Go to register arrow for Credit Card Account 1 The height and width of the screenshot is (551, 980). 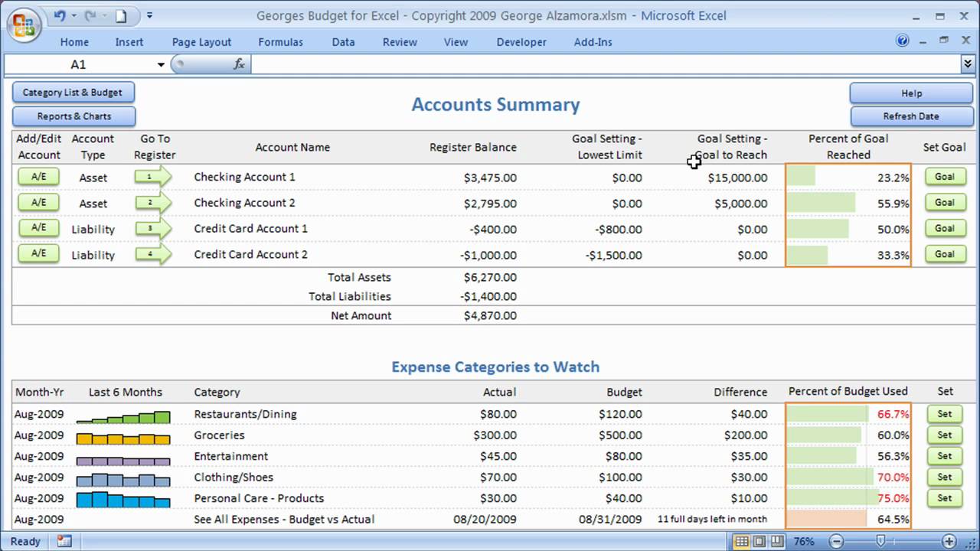point(152,228)
